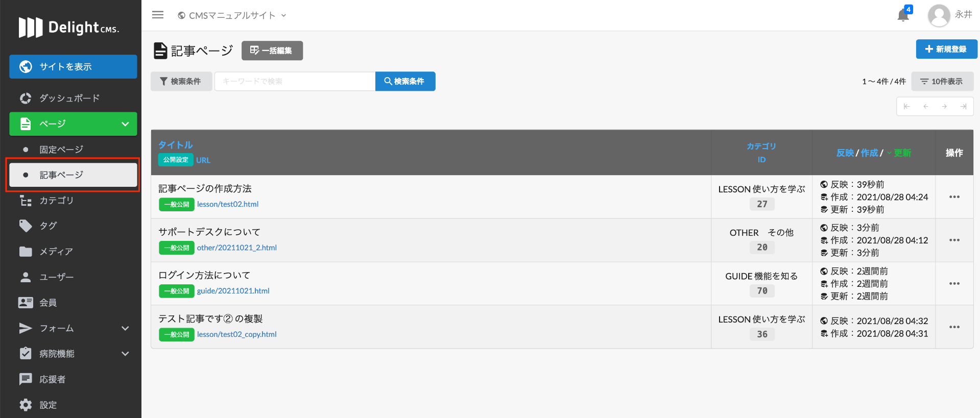The height and width of the screenshot is (418, 980).
Task: Open the メディア folder icon
Action: [26, 251]
